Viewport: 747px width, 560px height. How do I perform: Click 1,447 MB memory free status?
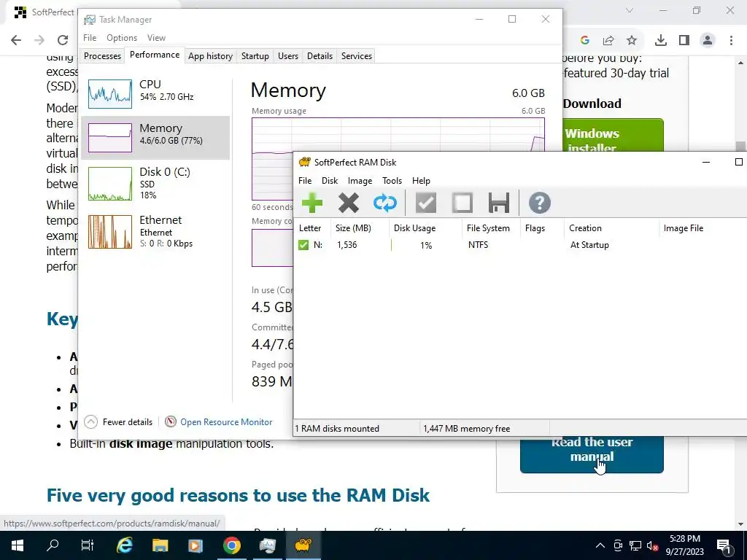466,429
